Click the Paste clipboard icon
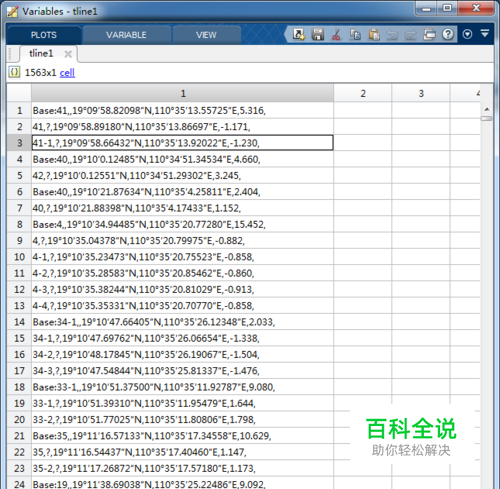500x489 pixels. pyautogui.click(x=374, y=34)
